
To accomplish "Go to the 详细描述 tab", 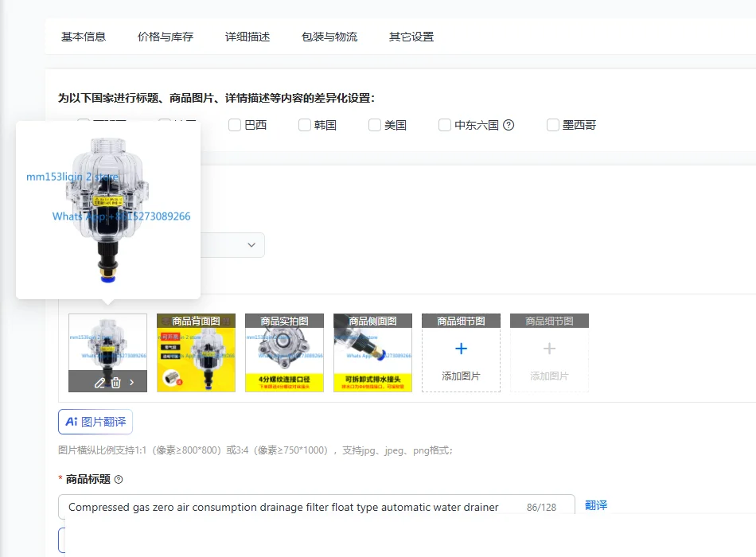I will coord(247,37).
